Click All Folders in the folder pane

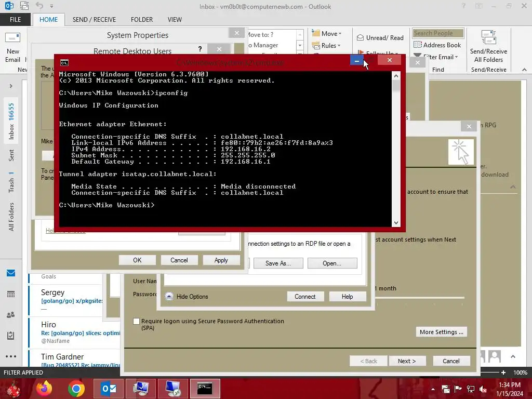click(x=11, y=217)
